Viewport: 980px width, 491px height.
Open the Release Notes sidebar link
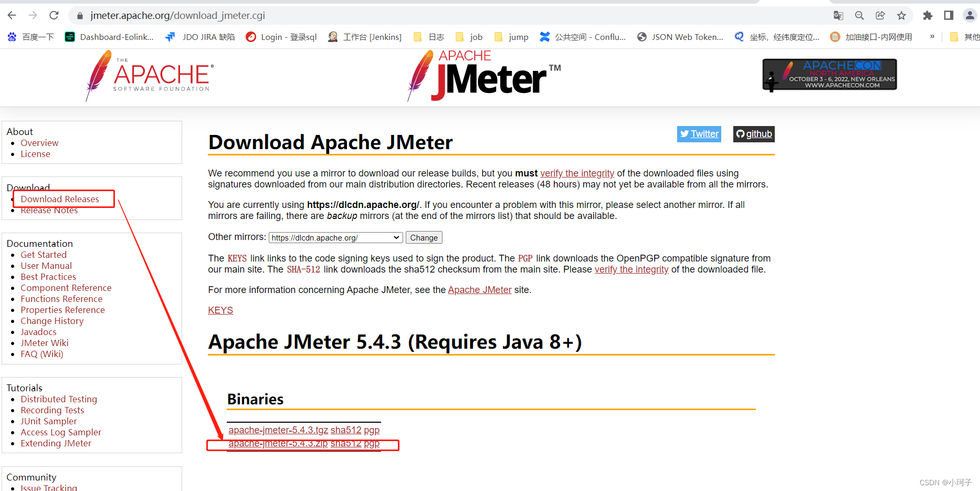coord(49,210)
